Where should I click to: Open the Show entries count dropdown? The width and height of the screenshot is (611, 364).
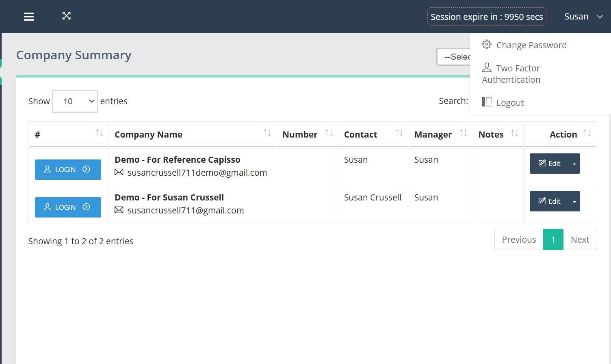pyautogui.click(x=75, y=101)
